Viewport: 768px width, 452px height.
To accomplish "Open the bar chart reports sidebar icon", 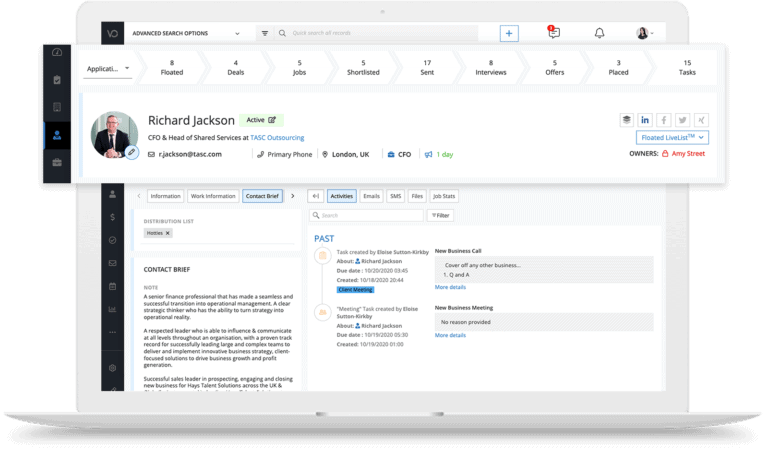I will [113, 309].
